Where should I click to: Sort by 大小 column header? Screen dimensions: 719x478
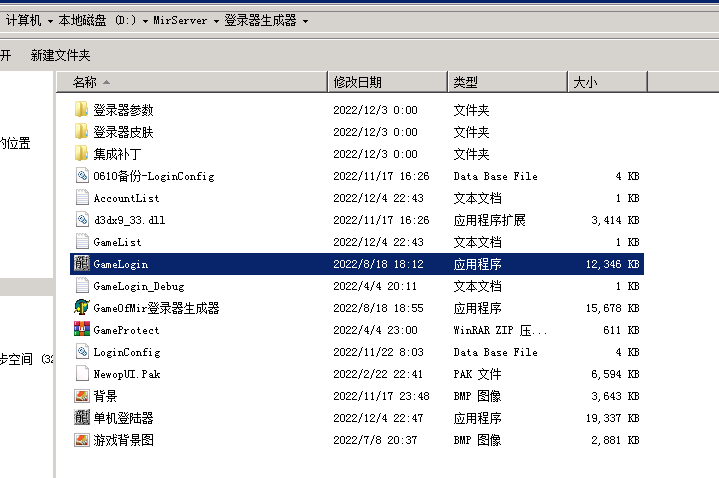pyautogui.click(x=608, y=82)
